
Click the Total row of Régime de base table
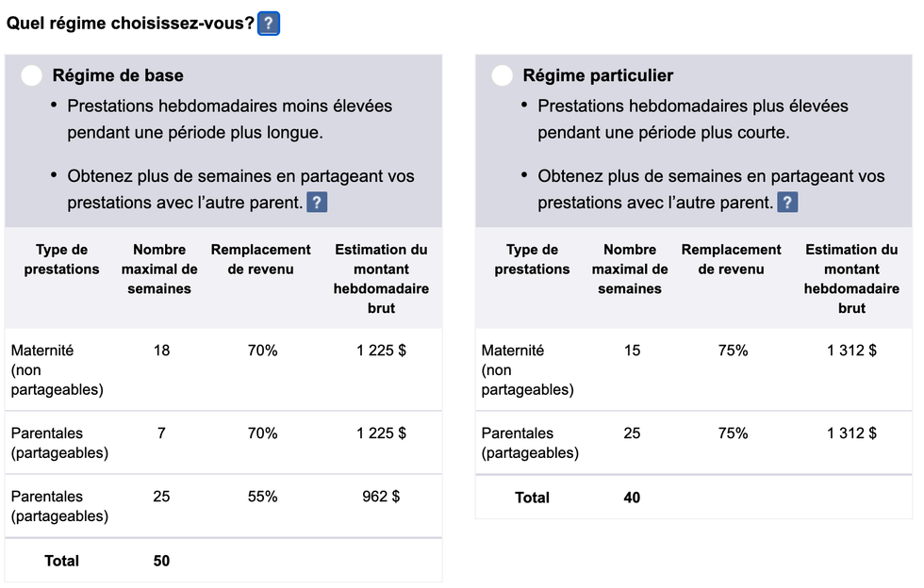[61, 560]
